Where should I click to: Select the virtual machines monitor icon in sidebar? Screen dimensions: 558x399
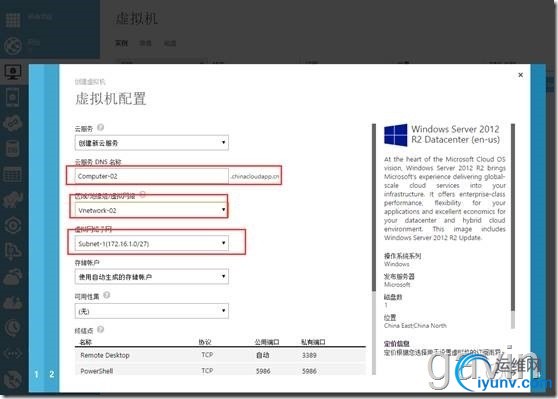tap(13, 73)
